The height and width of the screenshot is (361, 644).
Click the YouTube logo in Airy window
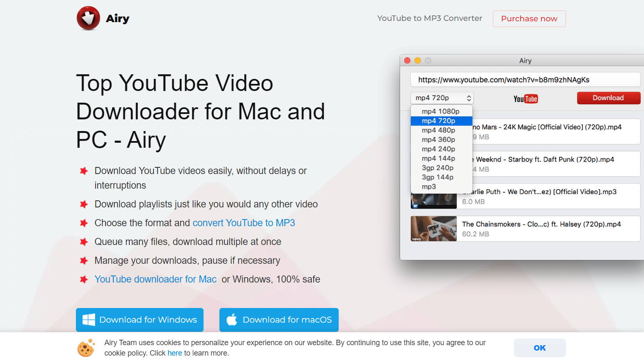tap(526, 99)
